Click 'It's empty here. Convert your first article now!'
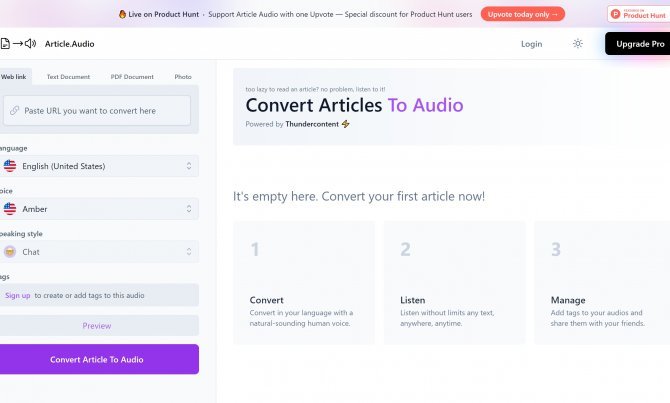Viewport: 670px width, 403px height. (x=359, y=196)
